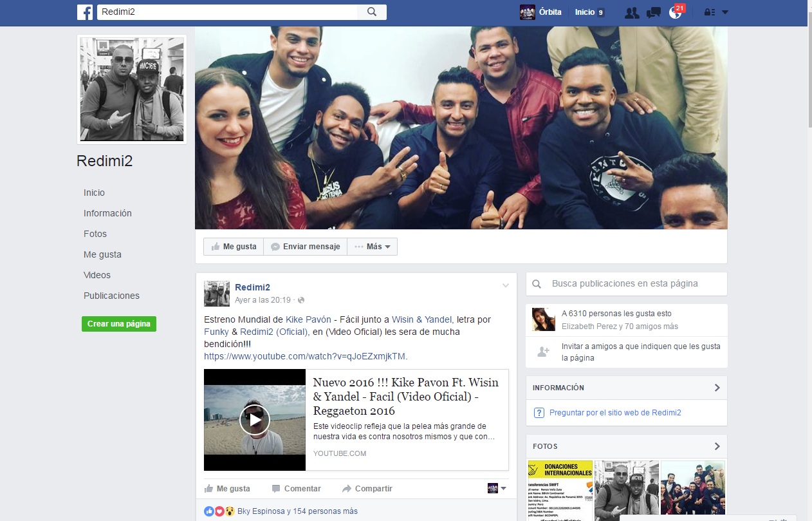Viewport: 812px width, 521px height.
Task: Click the invite friends add-person icon
Action: 544,352
